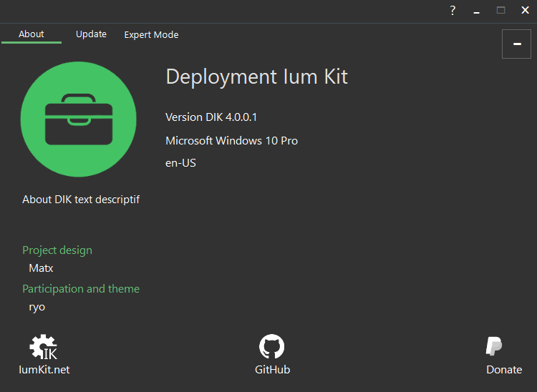Viewport: 537px width, 392px height.
Task: Close the Deployment Ium Kit window
Action: pos(525,11)
